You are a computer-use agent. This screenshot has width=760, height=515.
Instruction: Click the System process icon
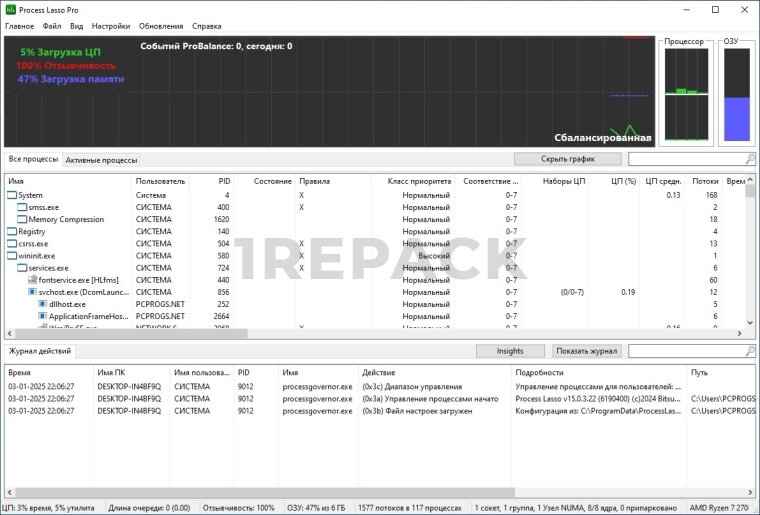pyautogui.click(x=12, y=195)
